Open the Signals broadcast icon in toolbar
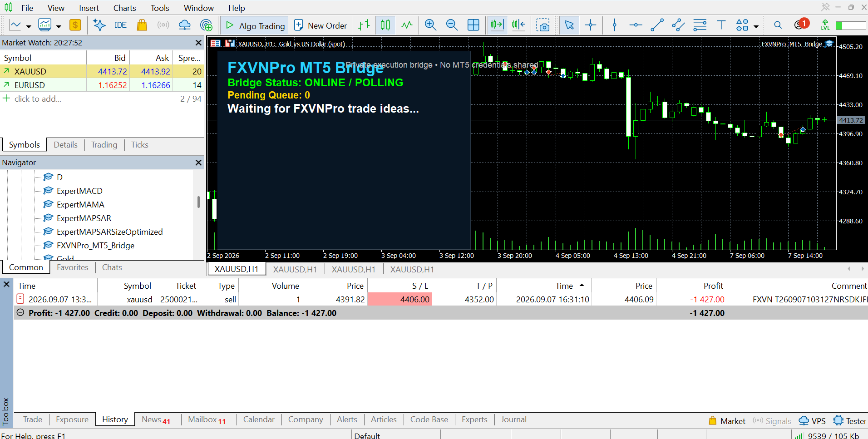Viewport: 868px width, 439px height. (163, 25)
